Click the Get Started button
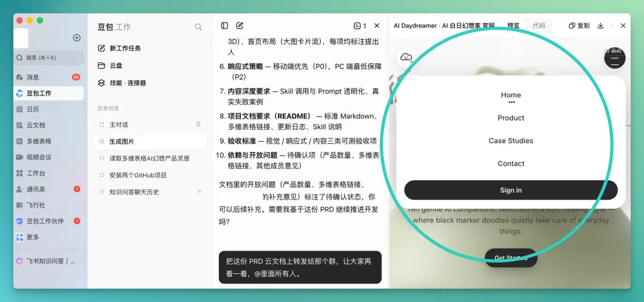 tap(511, 258)
